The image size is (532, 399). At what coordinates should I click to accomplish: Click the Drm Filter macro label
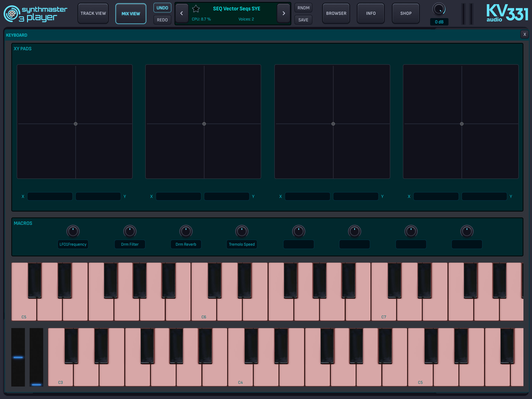pyautogui.click(x=130, y=244)
